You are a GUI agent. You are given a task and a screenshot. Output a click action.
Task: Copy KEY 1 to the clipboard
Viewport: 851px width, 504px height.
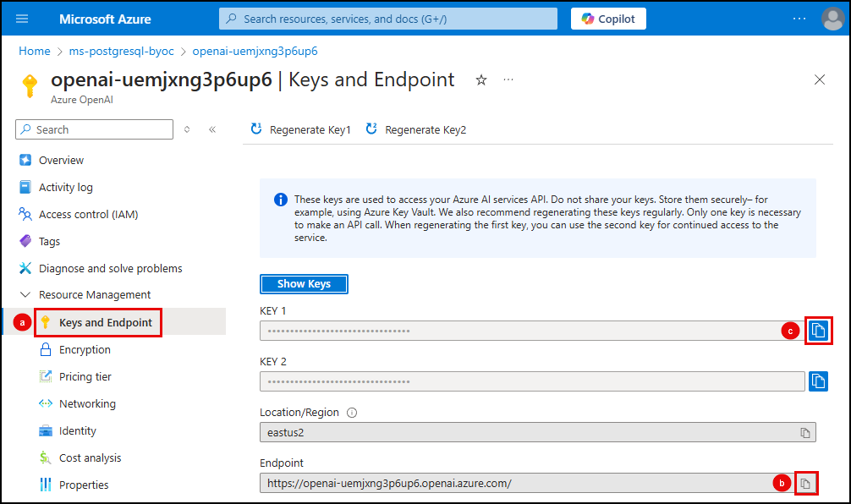pos(818,331)
